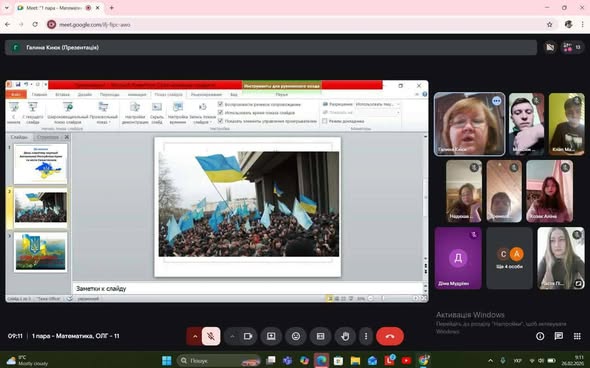590x368 pixels.
Task: Open the emoji reactions button
Action: pyautogui.click(x=296, y=336)
